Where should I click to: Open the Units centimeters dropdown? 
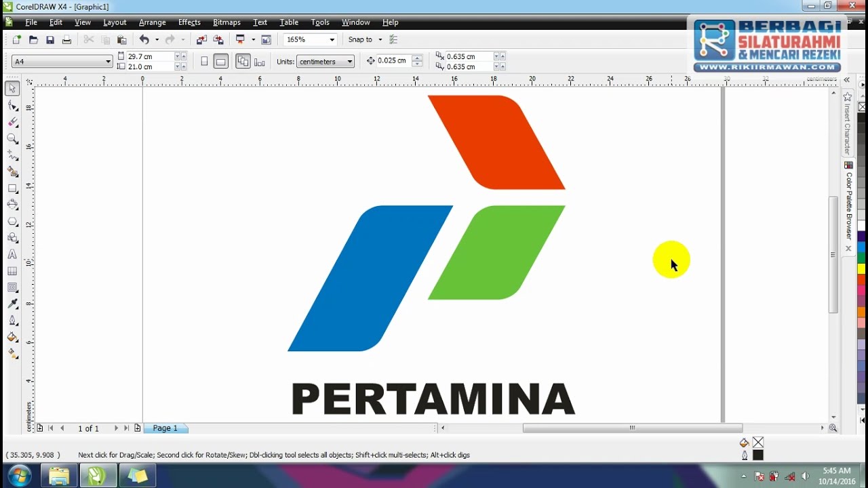(x=350, y=62)
